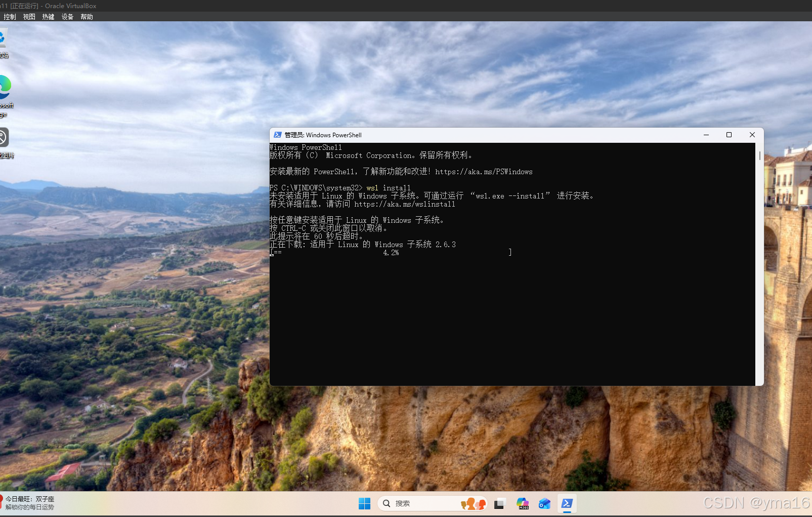Click the 'wsl install' command text
This screenshot has height=517, width=812.
pyautogui.click(x=389, y=188)
